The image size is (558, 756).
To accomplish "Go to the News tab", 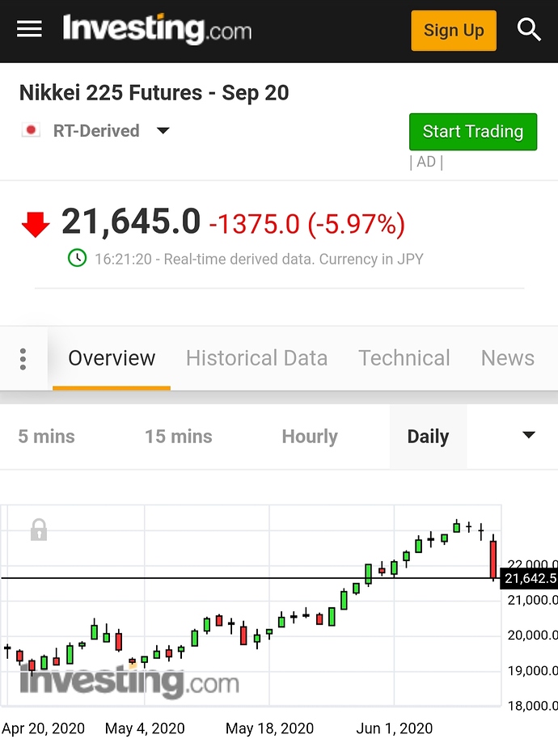I will point(507,358).
